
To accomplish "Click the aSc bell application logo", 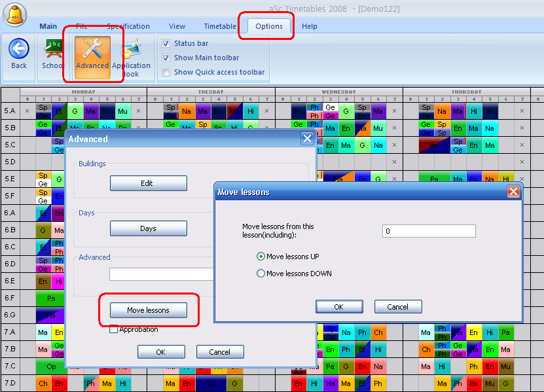I will 14,14.
